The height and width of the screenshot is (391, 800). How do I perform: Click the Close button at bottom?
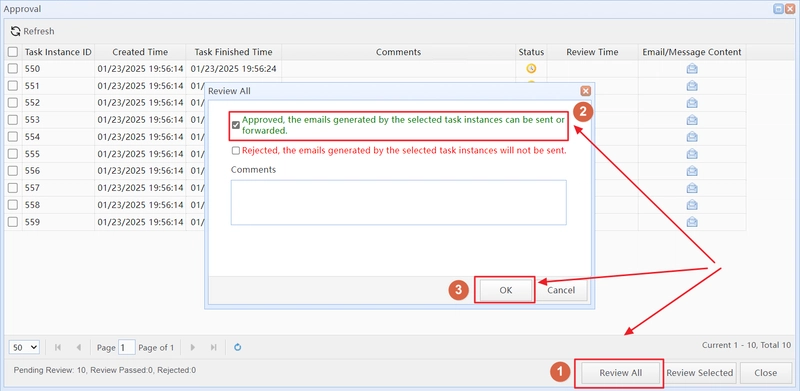(765, 373)
